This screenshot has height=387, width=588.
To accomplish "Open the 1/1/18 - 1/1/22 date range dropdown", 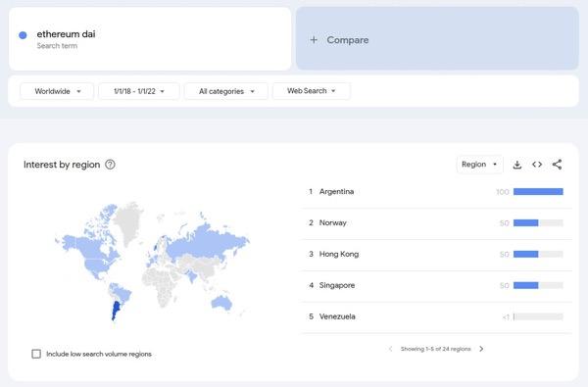I will tap(139, 91).
